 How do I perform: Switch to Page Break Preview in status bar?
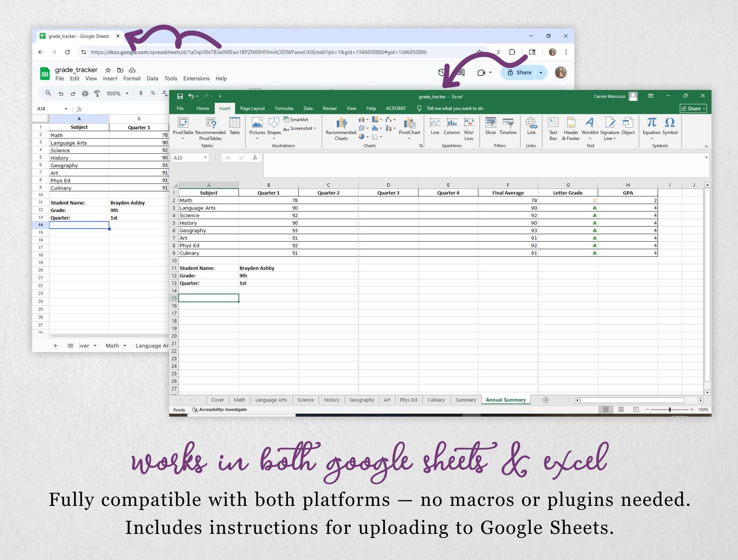pyautogui.click(x=636, y=410)
